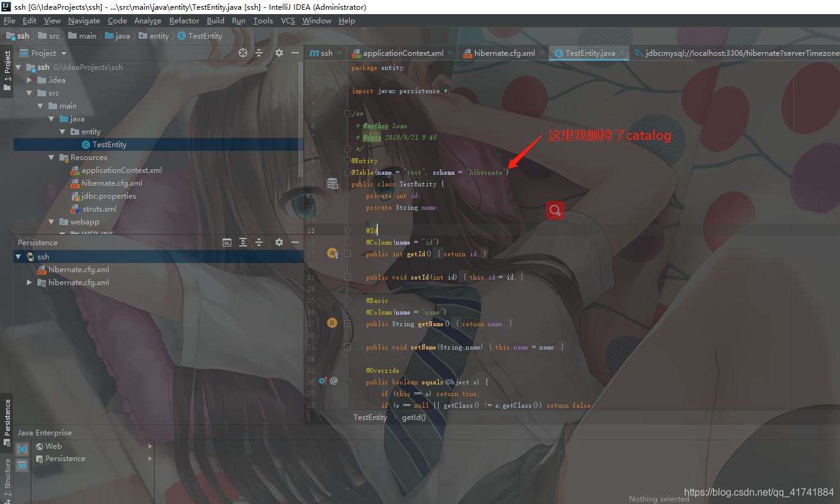Click override gutter icon beside equals method
Viewport: 840px width, 504px height.
pos(322,381)
